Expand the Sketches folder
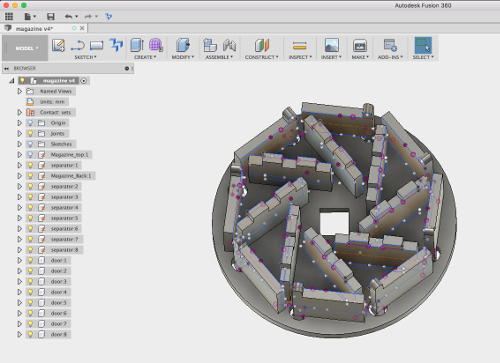Screen dimensions: 500x363 (x=20, y=144)
